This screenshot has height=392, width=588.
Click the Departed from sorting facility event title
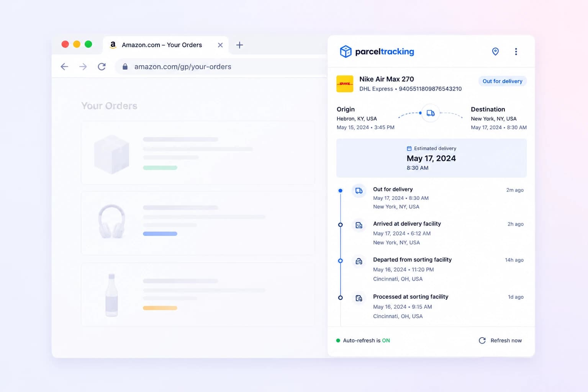[412, 260]
